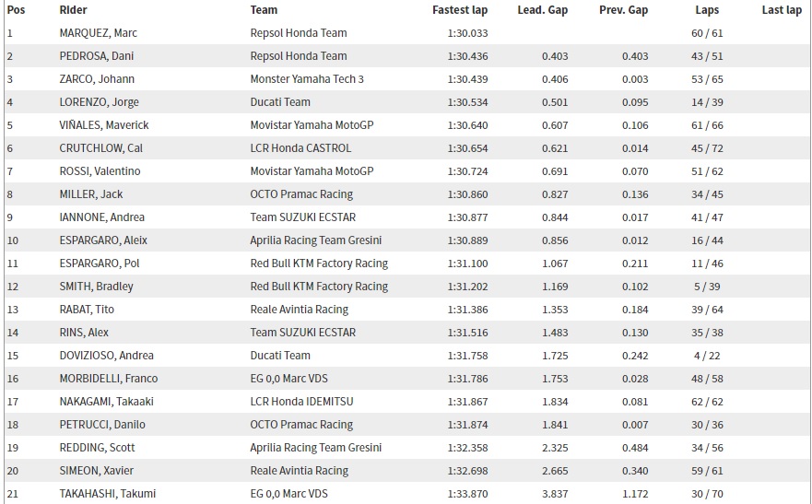Viewport: 812px width, 504px height.
Task: Sort by the Rider column header
Action: 73,10
